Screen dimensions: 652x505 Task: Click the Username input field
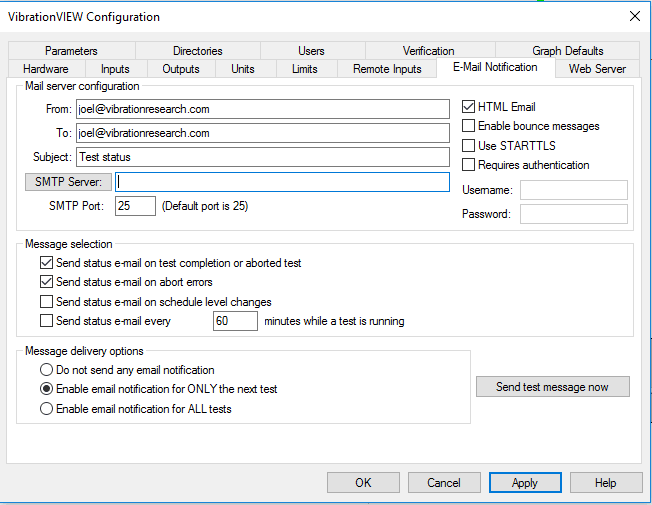pyautogui.click(x=574, y=190)
